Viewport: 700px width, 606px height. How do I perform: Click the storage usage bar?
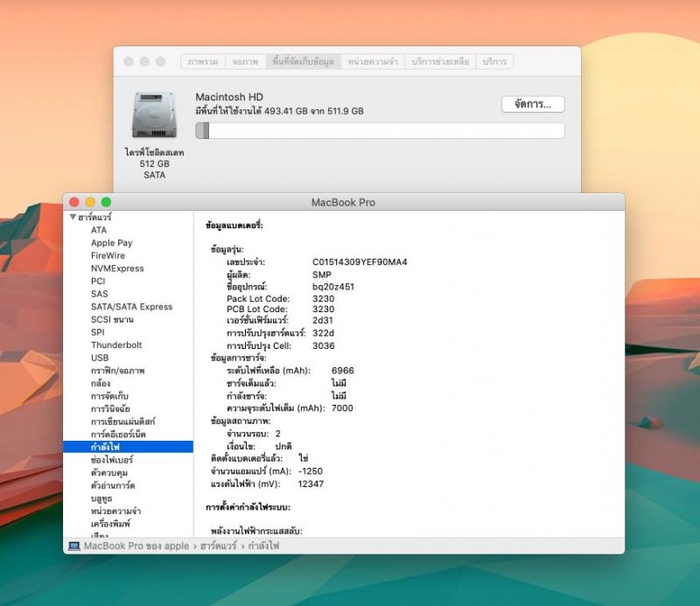coord(380,131)
